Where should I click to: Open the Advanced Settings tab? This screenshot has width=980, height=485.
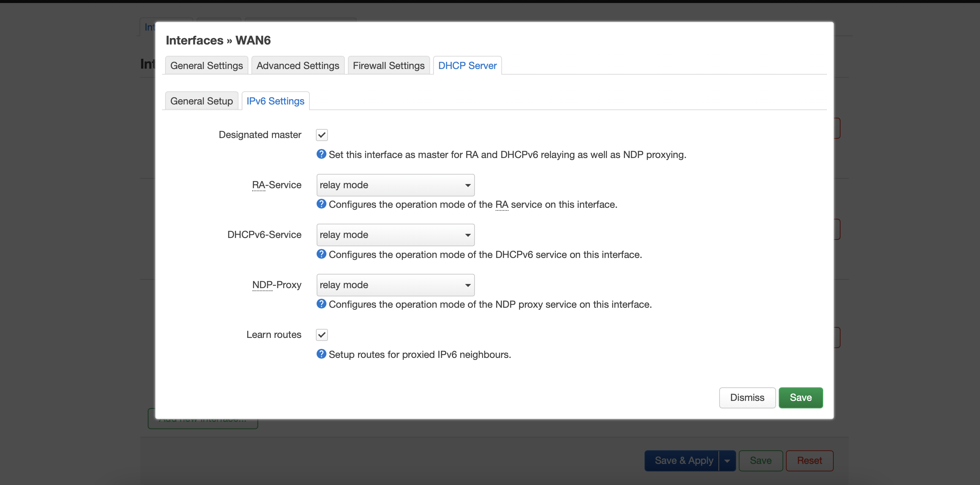pos(297,66)
